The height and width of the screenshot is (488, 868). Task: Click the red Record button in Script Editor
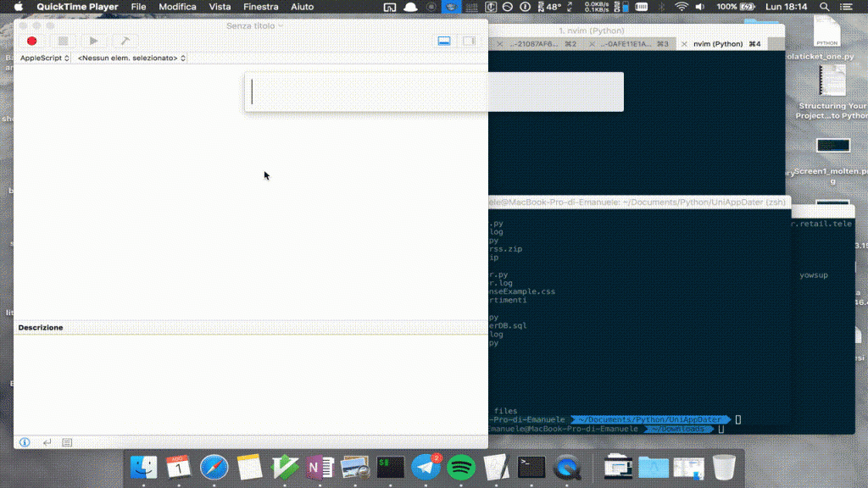click(32, 41)
